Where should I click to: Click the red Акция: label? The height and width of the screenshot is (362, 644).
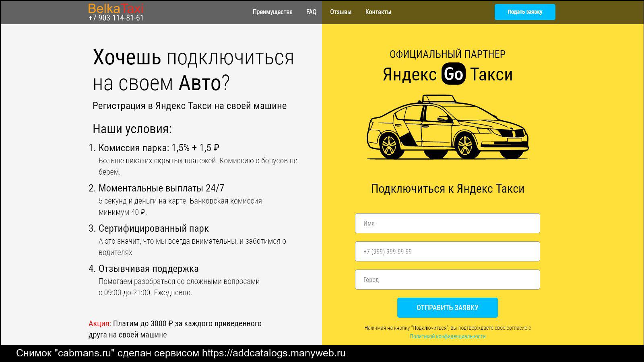(x=100, y=323)
